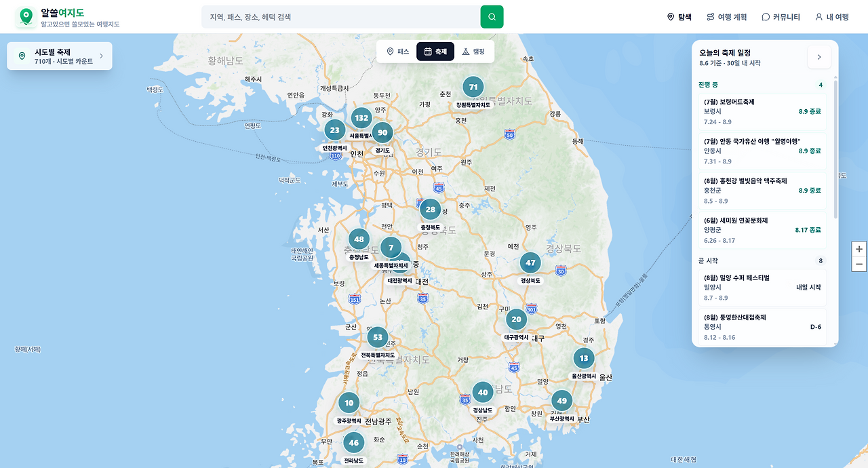Open the 탐색 menu
Viewport: 868px width, 468px height.
click(x=679, y=17)
